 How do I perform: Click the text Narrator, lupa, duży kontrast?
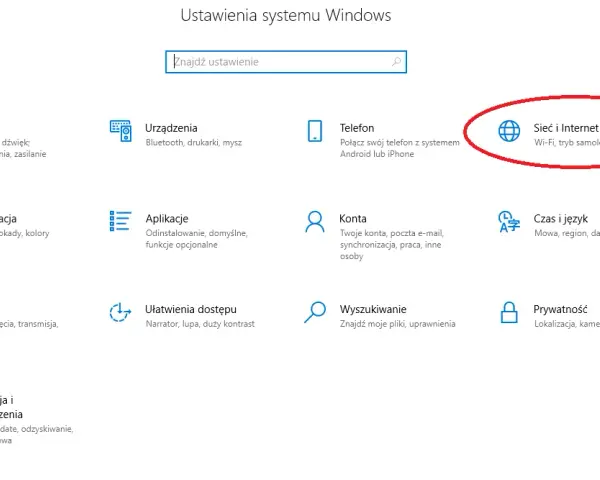[x=200, y=324]
